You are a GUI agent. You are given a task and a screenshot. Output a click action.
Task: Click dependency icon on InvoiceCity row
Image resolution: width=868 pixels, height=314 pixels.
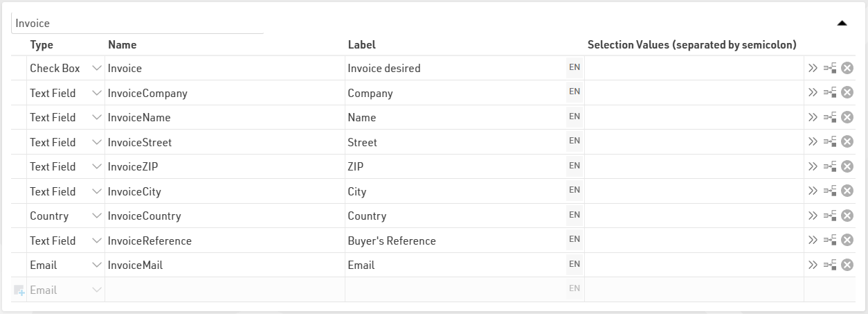click(x=830, y=191)
